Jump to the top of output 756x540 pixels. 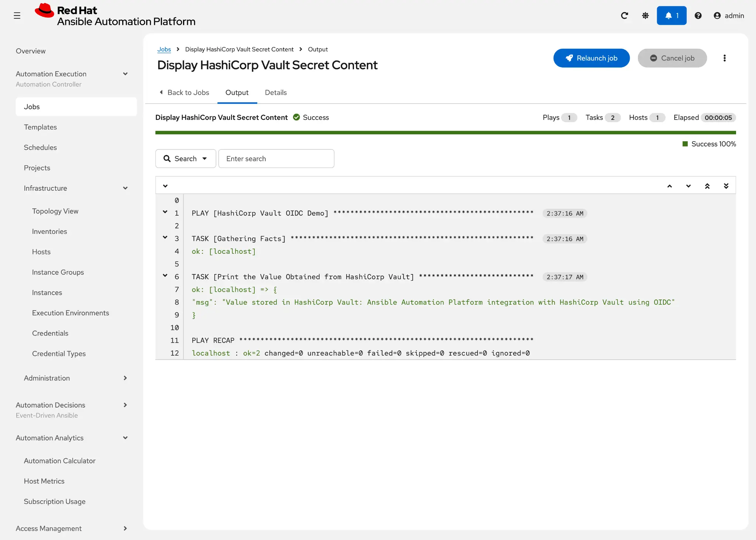(707, 186)
